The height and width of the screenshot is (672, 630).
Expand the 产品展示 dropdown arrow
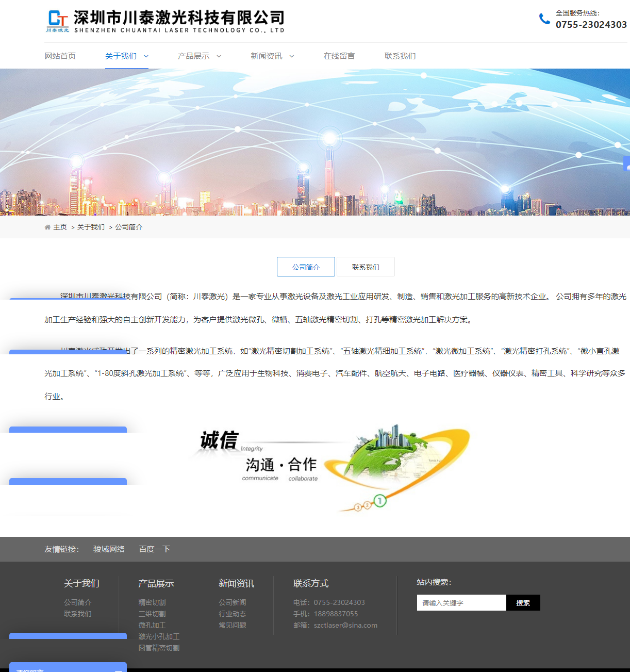click(219, 56)
